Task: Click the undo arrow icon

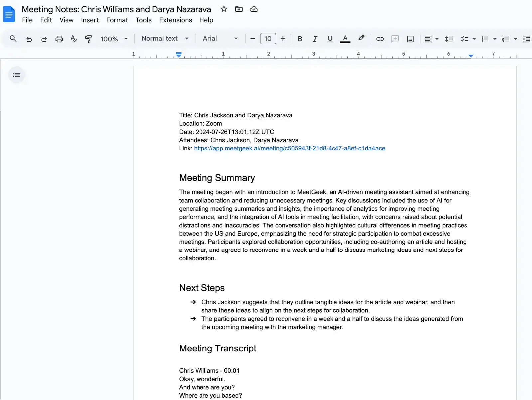Action: pyautogui.click(x=29, y=39)
